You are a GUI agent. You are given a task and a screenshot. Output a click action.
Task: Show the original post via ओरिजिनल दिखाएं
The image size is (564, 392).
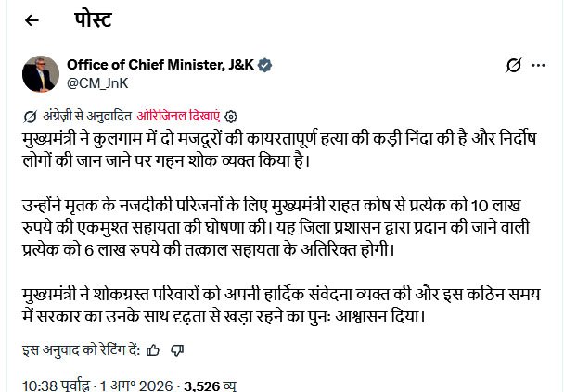178,116
